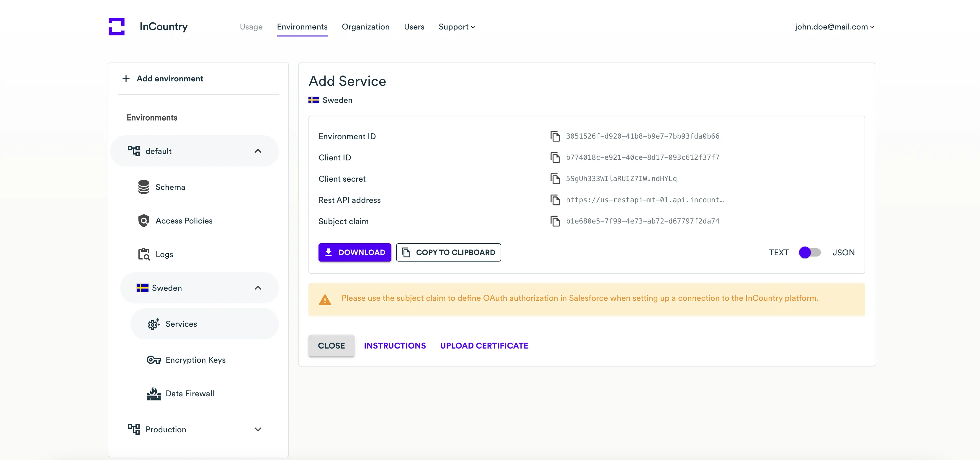Expand the Production environment

click(x=258, y=429)
